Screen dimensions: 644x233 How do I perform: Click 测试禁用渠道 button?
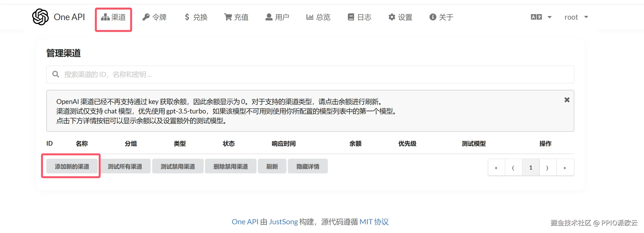178,166
